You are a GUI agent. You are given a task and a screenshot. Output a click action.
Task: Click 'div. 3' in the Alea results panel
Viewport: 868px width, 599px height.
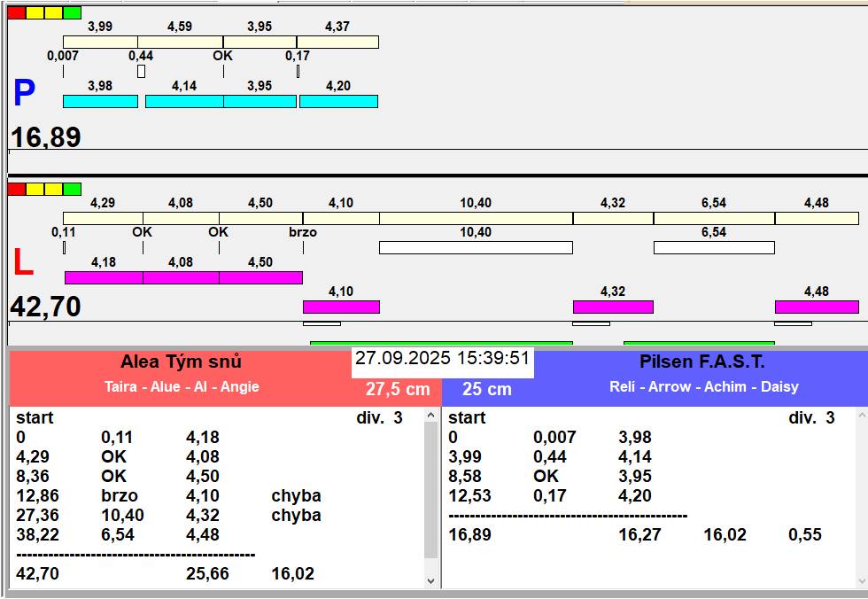click(x=379, y=417)
